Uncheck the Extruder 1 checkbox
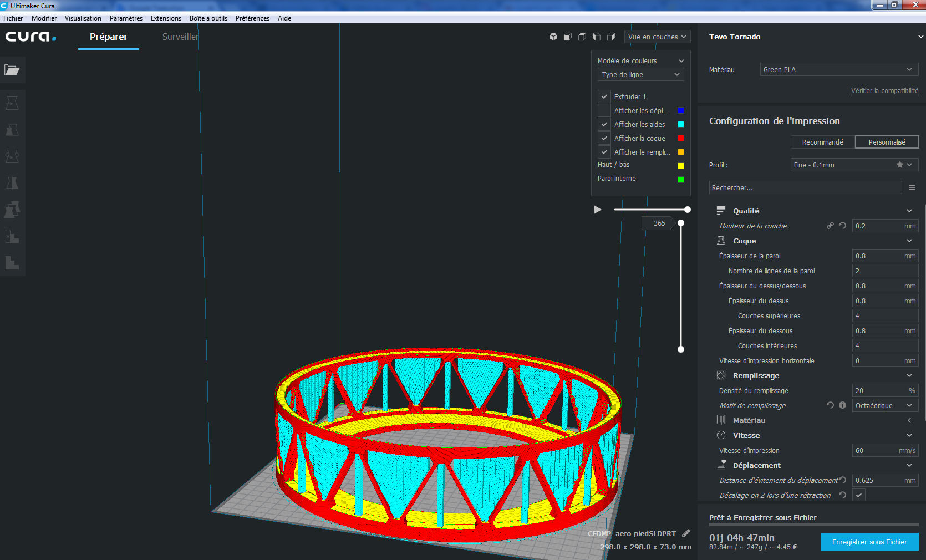 point(604,96)
